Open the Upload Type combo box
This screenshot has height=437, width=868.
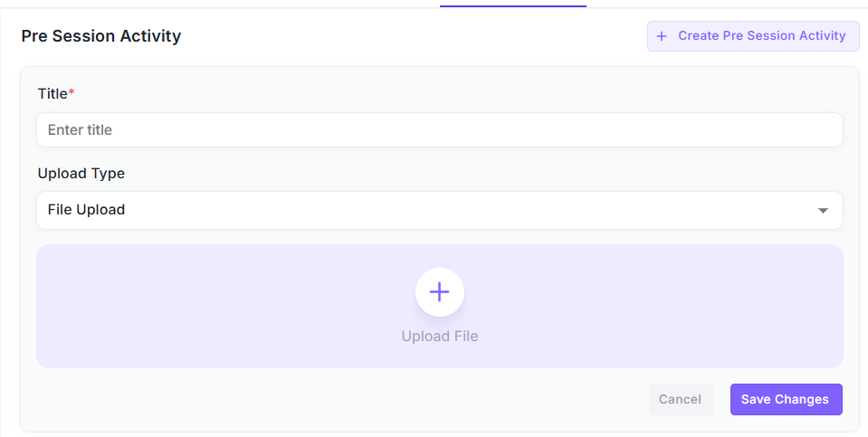click(x=439, y=210)
